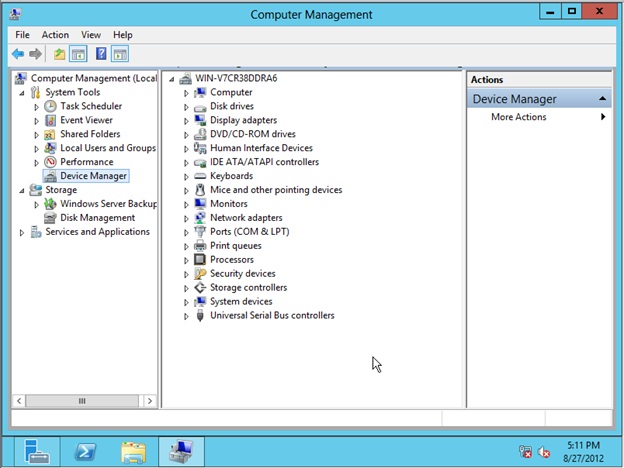Click the Display adapters device icon
The image size is (624, 468).
pyautogui.click(x=200, y=120)
